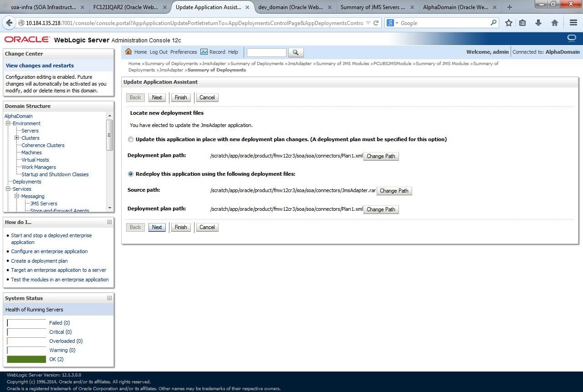This screenshot has height=392, width=583.
Task: Collapse the Services tree node
Action: coord(8,189)
